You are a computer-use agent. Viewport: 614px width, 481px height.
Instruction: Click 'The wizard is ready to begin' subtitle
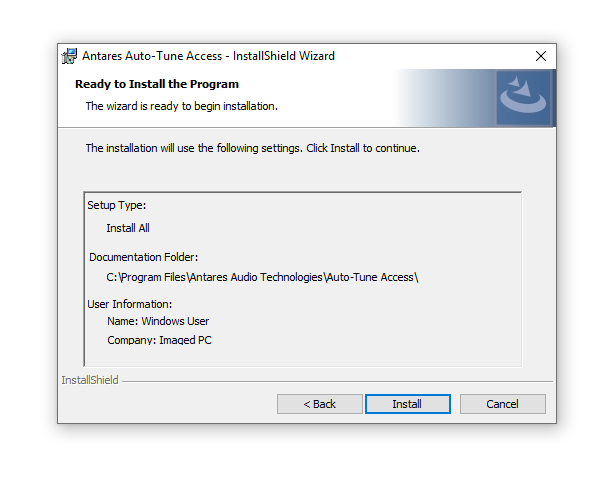[181, 106]
